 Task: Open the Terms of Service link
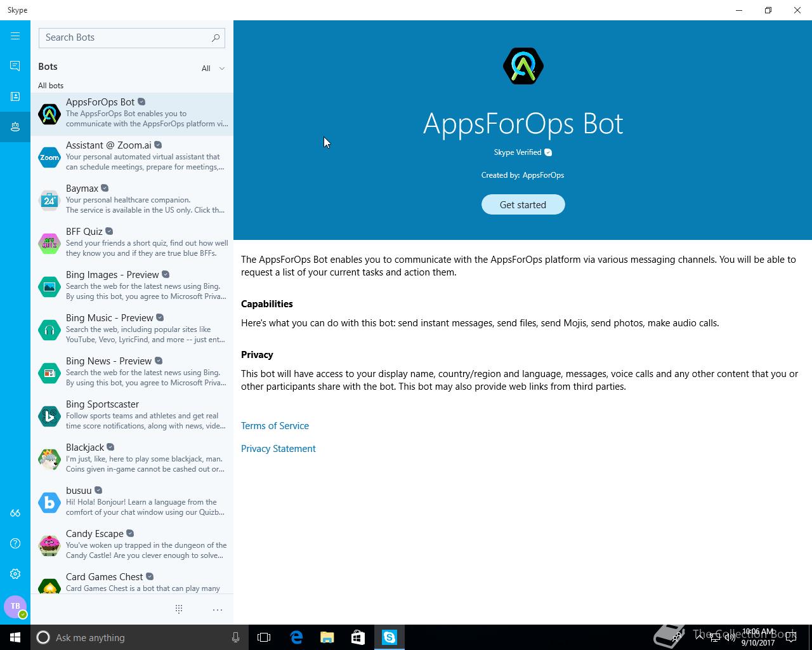pos(275,426)
